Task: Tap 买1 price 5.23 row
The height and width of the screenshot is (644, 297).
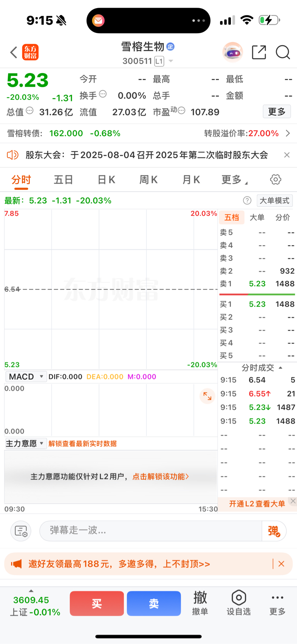Action: [257, 304]
